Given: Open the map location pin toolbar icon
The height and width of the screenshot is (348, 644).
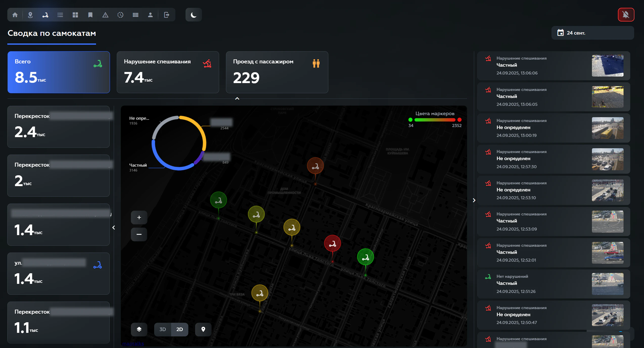Looking at the screenshot, I should (x=30, y=15).
